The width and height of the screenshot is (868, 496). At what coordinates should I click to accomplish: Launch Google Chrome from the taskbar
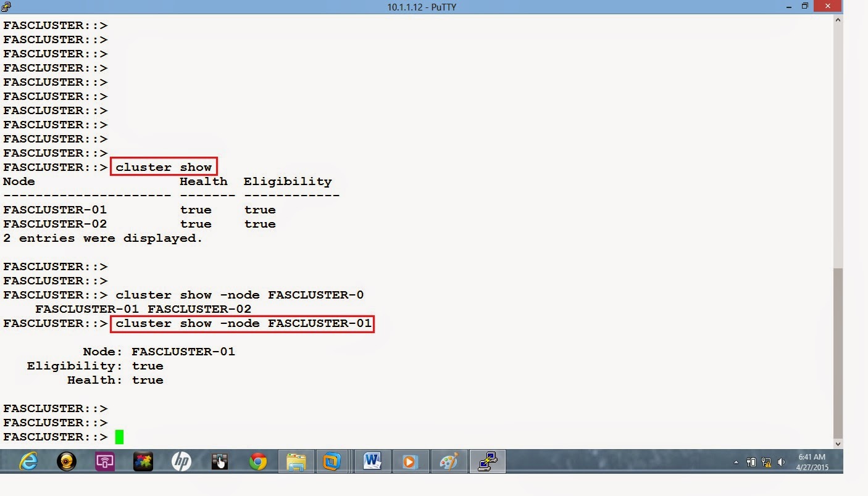click(x=257, y=461)
